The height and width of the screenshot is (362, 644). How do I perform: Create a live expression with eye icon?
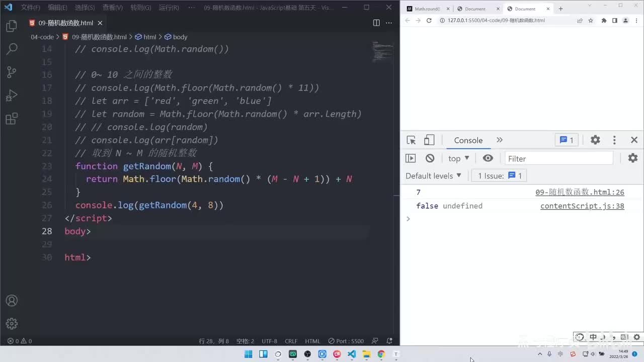pyautogui.click(x=488, y=158)
